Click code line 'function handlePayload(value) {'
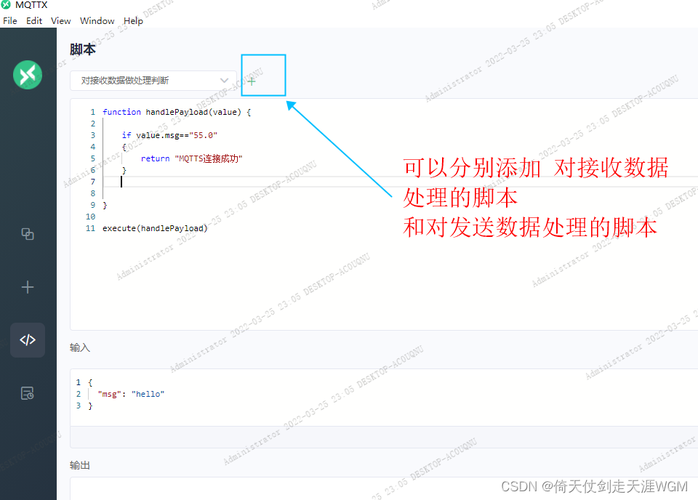This screenshot has width=698, height=500. 177,112
